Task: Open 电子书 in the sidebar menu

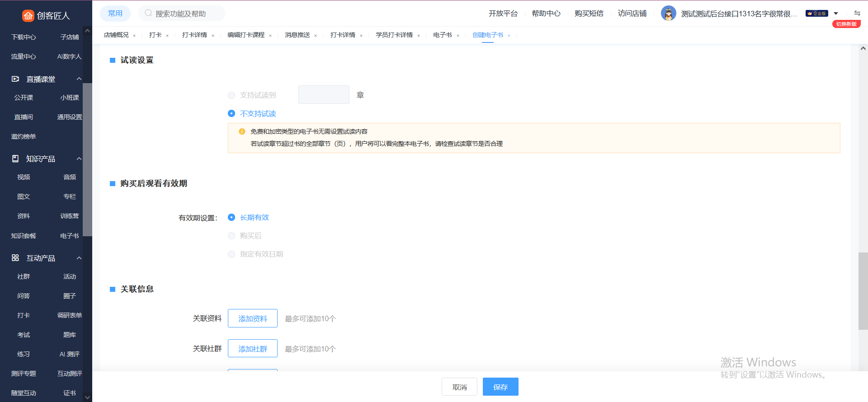Action: (x=69, y=236)
